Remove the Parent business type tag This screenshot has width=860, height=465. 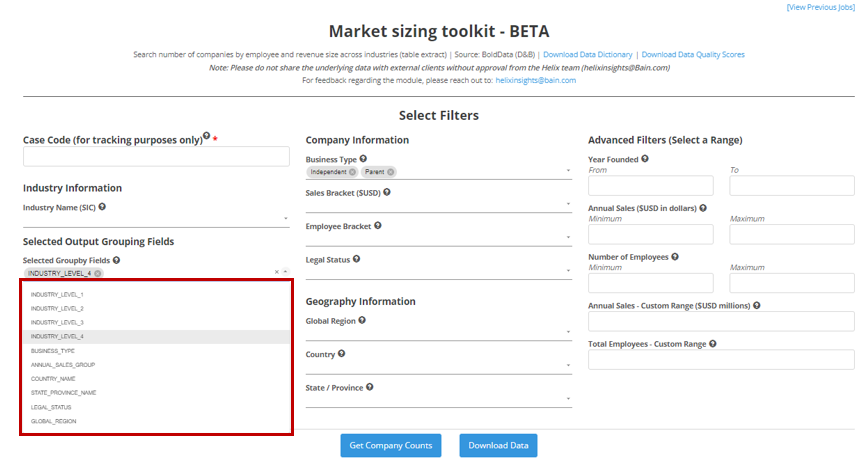[390, 172]
